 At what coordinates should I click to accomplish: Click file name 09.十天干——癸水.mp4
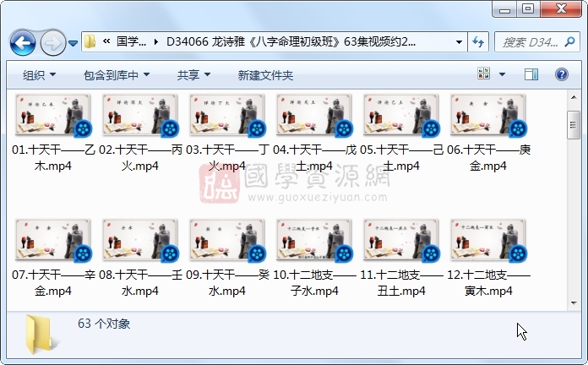click(227, 283)
